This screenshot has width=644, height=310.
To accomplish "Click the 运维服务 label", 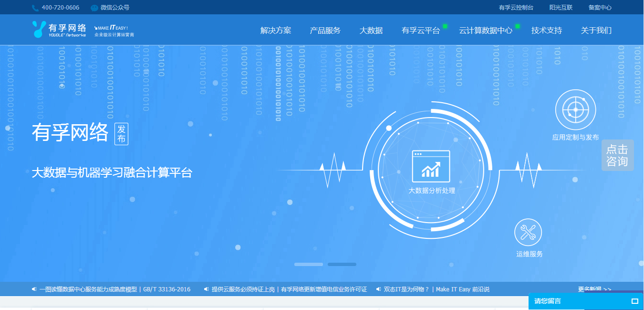I will click(530, 254).
